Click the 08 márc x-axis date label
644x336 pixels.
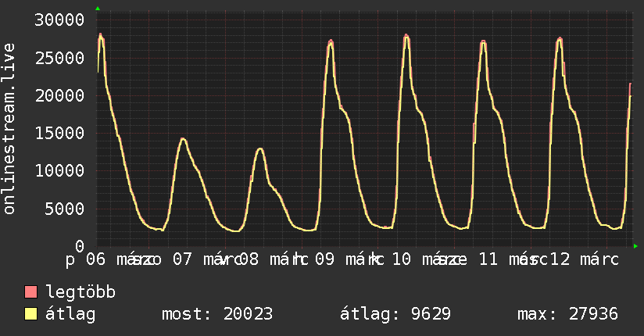[x=274, y=259]
